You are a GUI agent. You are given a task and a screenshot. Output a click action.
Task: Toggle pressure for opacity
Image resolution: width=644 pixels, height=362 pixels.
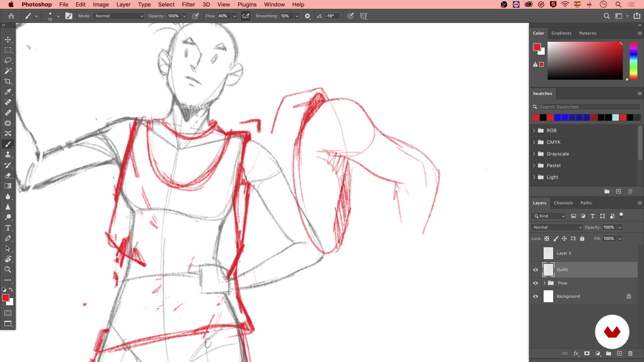coord(196,16)
